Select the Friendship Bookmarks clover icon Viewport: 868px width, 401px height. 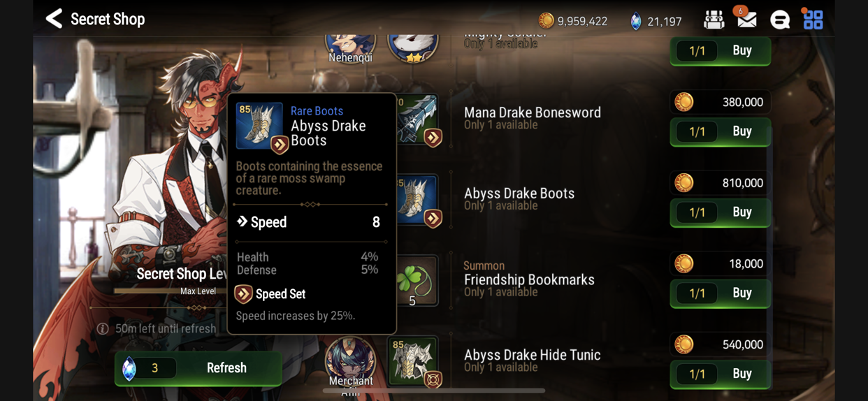coord(417,281)
